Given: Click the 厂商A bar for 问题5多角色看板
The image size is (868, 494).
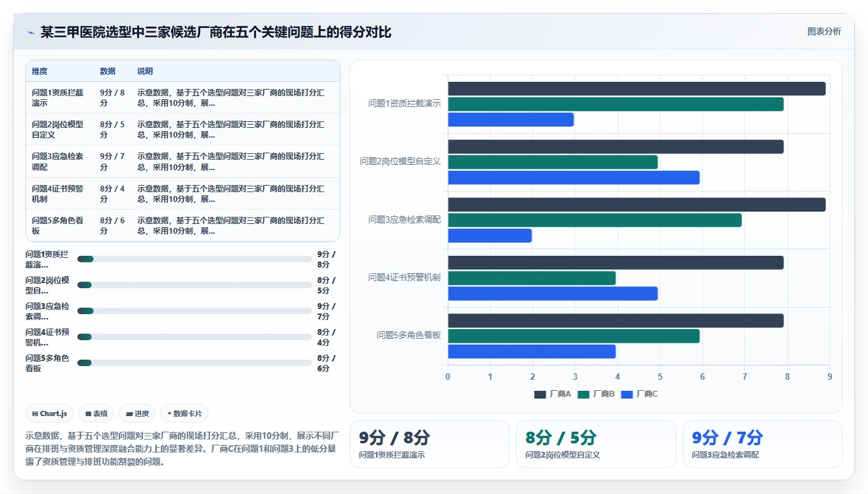Looking at the screenshot, I should pos(616,321).
